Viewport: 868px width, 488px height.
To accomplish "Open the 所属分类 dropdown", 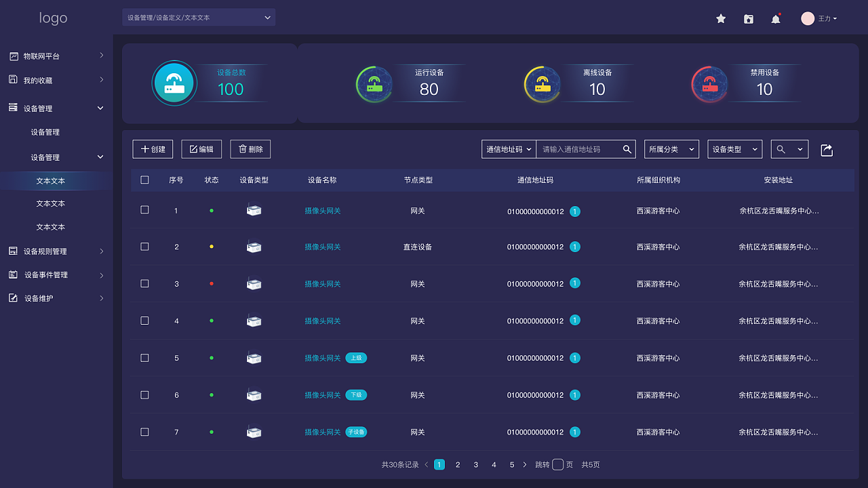I will (x=671, y=149).
